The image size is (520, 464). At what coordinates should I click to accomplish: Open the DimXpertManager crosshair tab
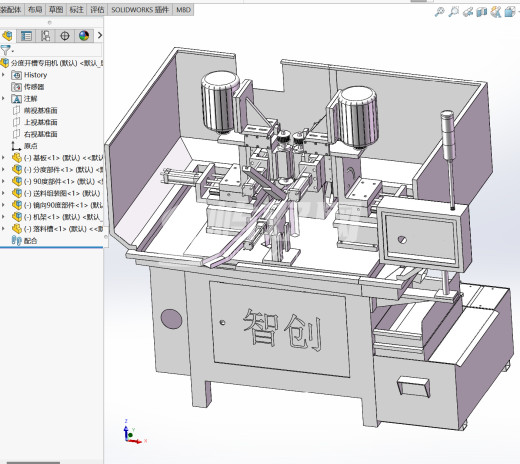click(65, 36)
